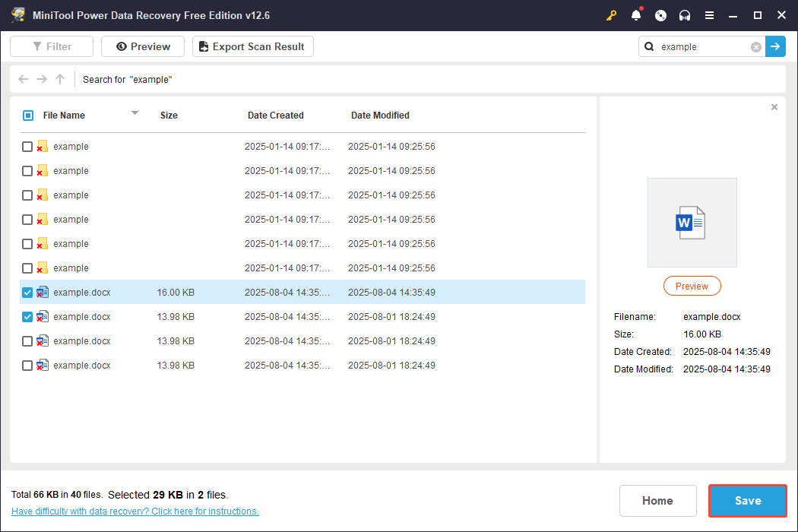Viewport: 798px width, 532px height.
Task: Click the Word icon of second example.docx row
Action: (x=43, y=317)
